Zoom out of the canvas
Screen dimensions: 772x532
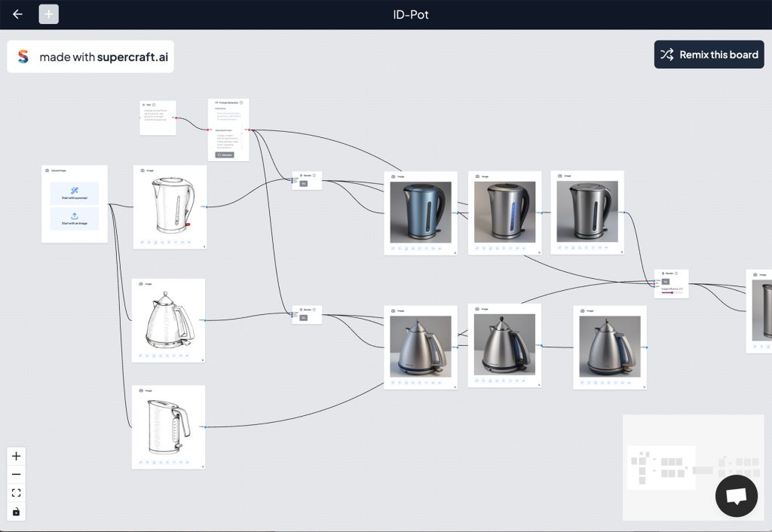pyautogui.click(x=17, y=475)
